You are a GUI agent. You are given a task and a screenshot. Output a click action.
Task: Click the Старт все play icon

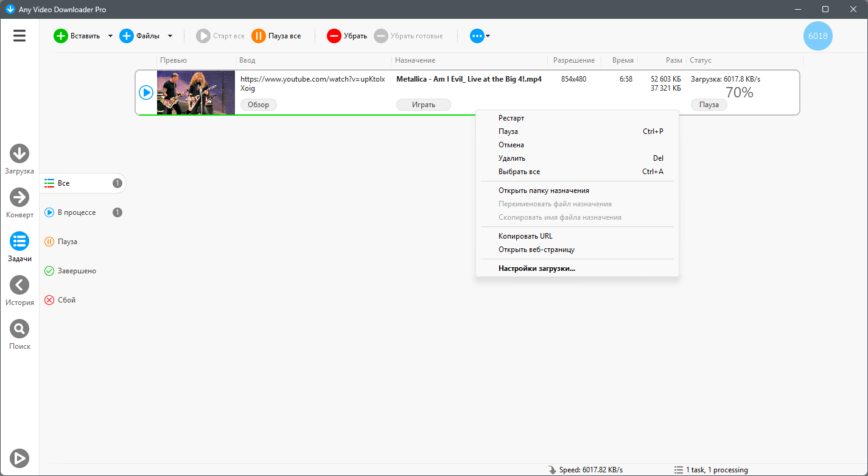click(203, 36)
